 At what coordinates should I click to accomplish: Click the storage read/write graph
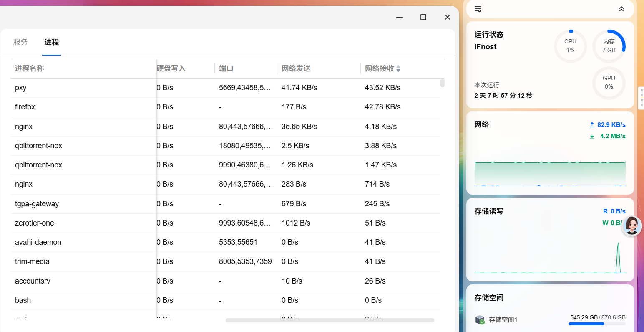pos(550,257)
